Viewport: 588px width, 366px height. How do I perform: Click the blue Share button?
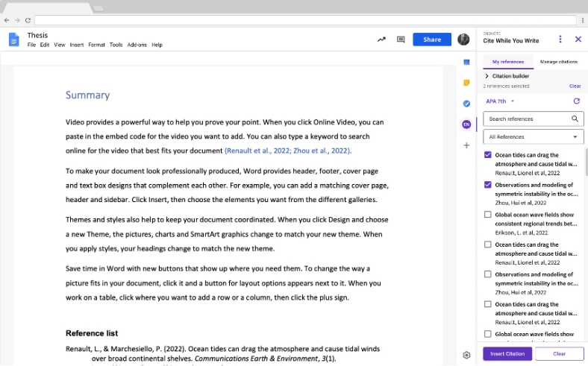click(x=431, y=40)
